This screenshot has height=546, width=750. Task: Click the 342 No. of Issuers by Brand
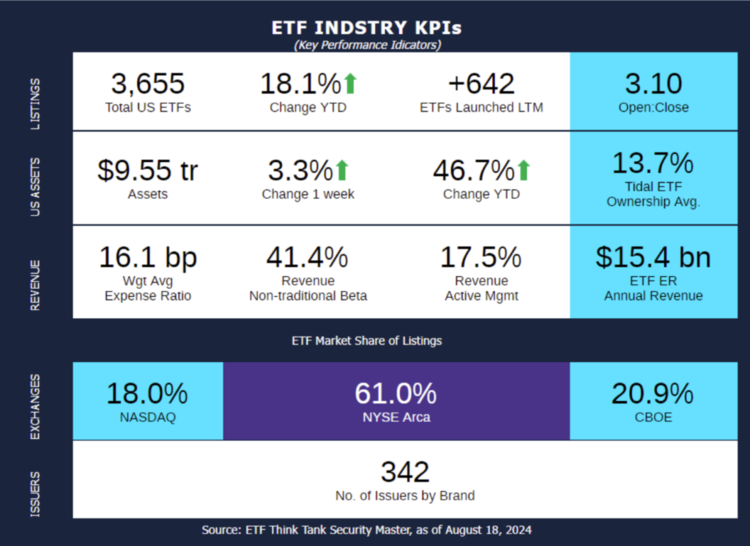[x=405, y=472]
